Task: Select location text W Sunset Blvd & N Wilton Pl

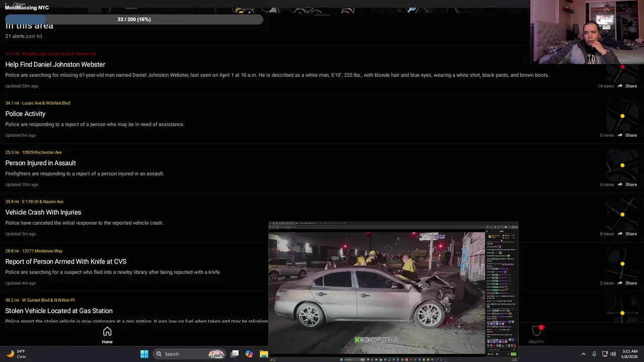Action: point(48,300)
